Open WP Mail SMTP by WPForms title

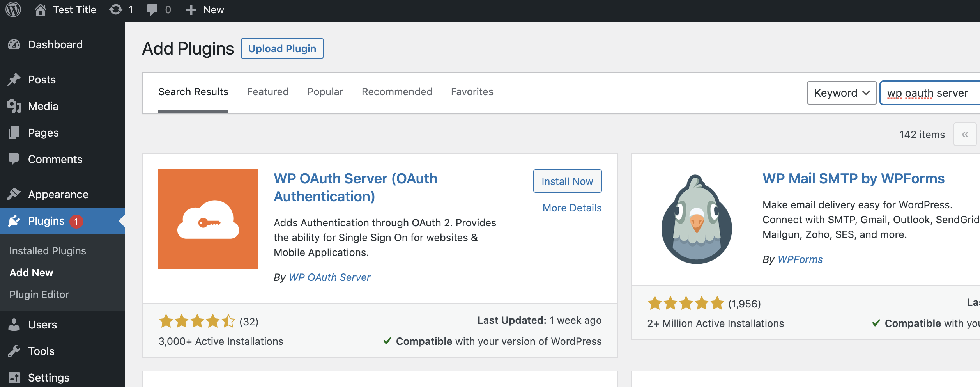[x=854, y=179]
